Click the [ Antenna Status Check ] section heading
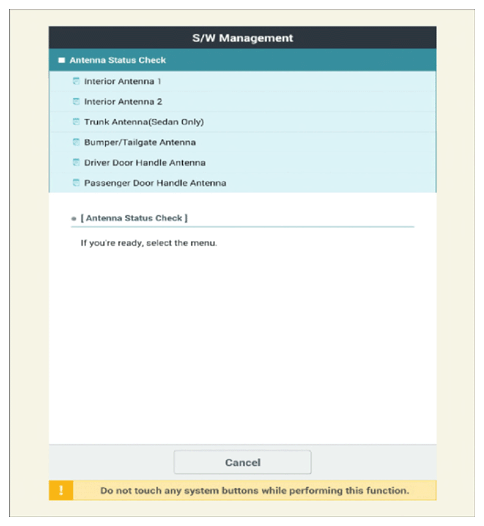The height and width of the screenshot is (526, 484). (x=134, y=218)
